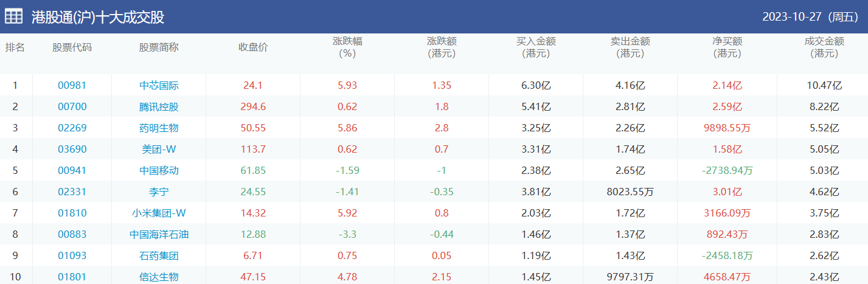Click the 涨跌幅(%) column header
The width and height of the screenshot is (868, 284).
[x=347, y=47]
